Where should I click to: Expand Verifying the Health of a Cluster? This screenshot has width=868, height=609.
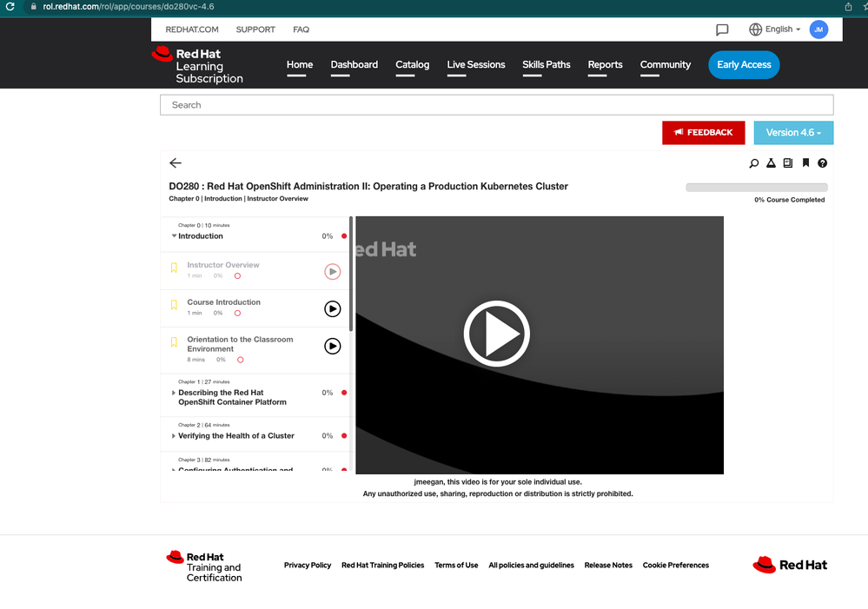tap(174, 436)
